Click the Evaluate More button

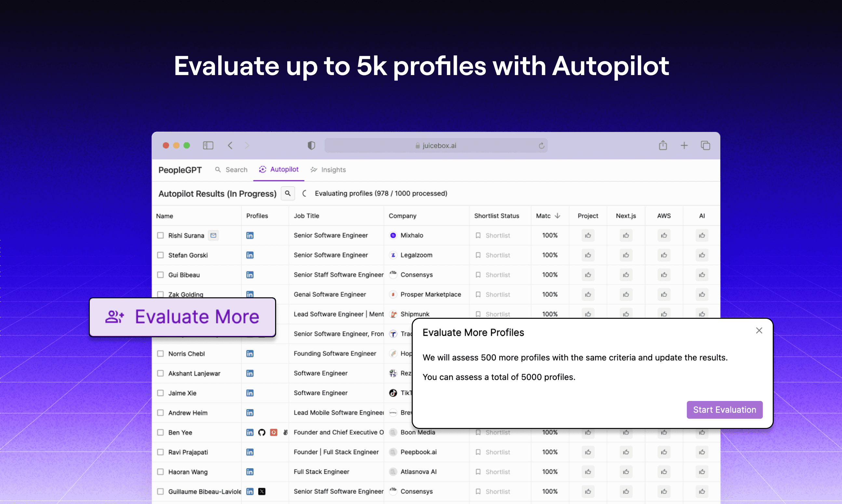pos(182,317)
